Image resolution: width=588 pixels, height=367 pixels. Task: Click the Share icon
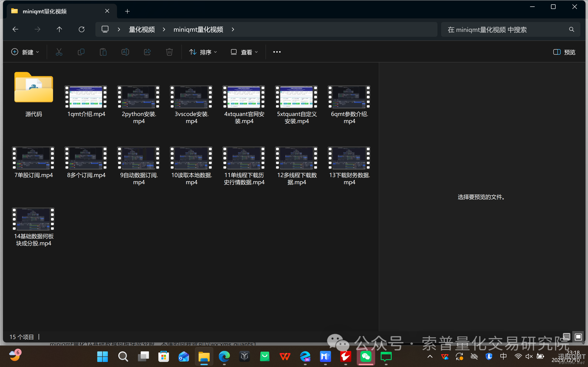click(x=147, y=52)
